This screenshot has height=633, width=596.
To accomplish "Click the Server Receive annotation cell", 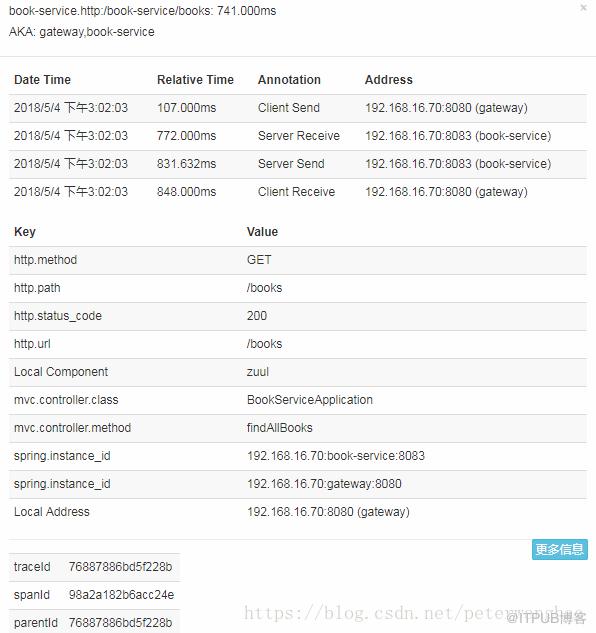I will [299, 136].
